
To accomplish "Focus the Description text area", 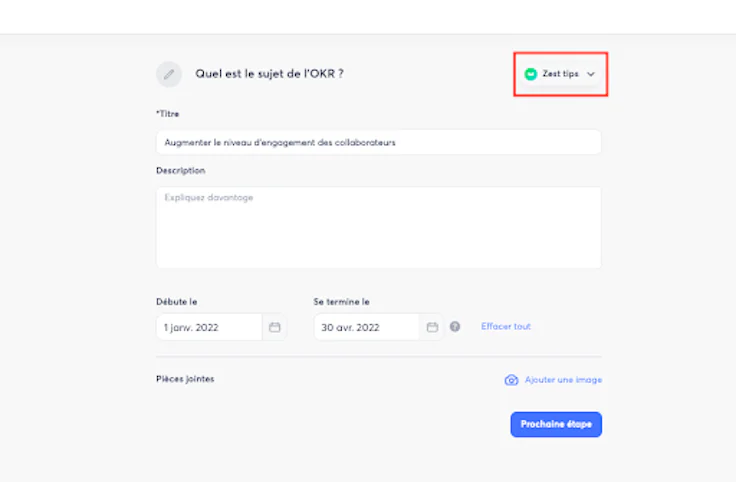I will coord(378,228).
